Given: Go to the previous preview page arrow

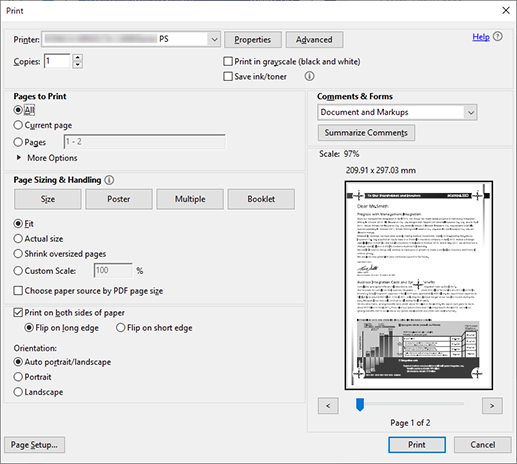Looking at the screenshot, I should pos(328,406).
